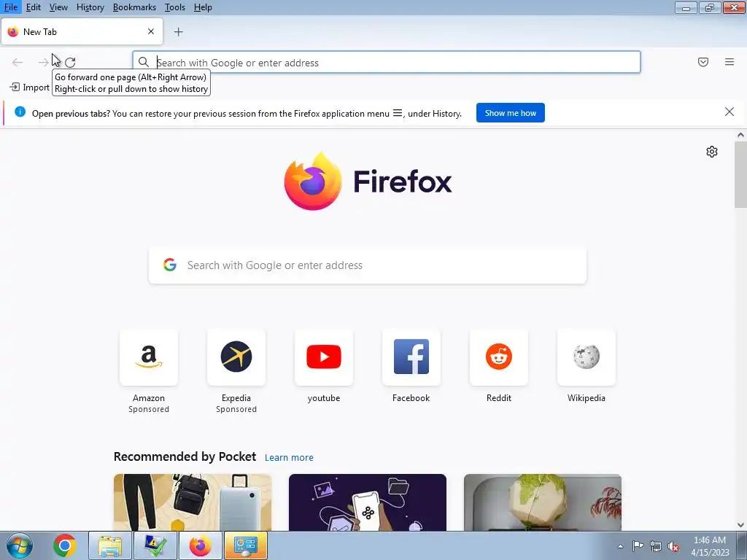747x560 pixels.
Task: Open the History menu
Action: [x=90, y=7]
